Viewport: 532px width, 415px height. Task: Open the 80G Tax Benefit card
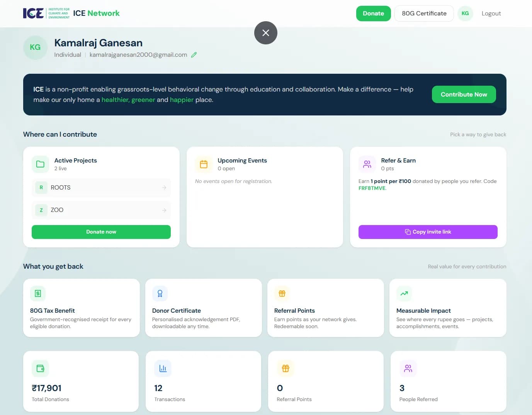[82, 308]
